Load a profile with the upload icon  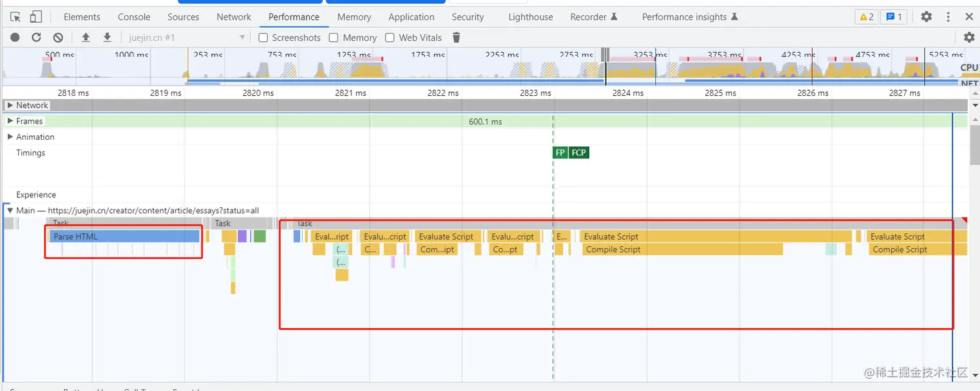pos(86,38)
